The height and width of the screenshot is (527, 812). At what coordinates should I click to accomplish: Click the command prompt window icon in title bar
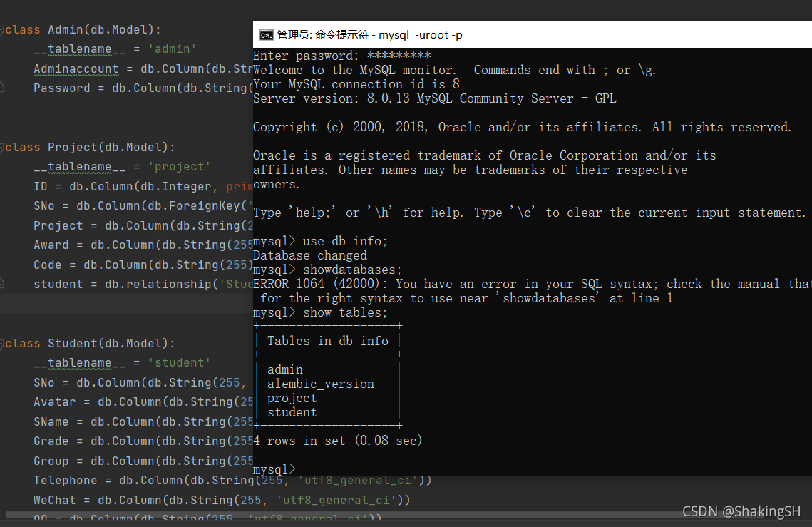click(266, 35)
